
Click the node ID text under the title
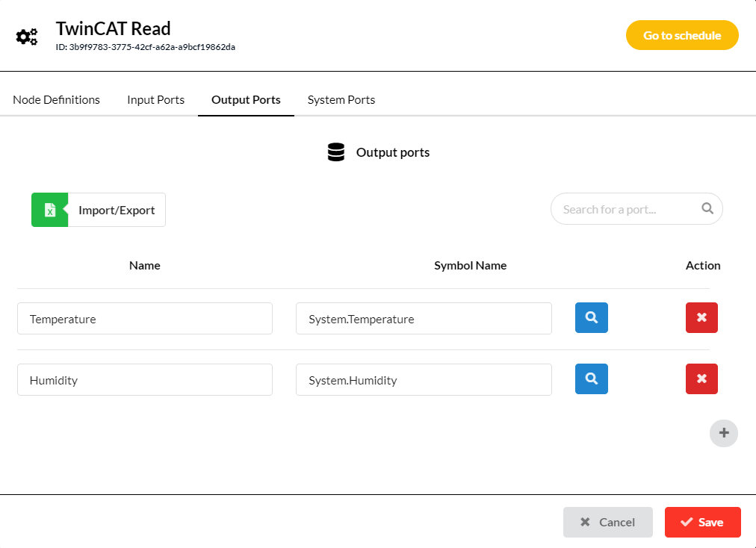coord(146,47)
